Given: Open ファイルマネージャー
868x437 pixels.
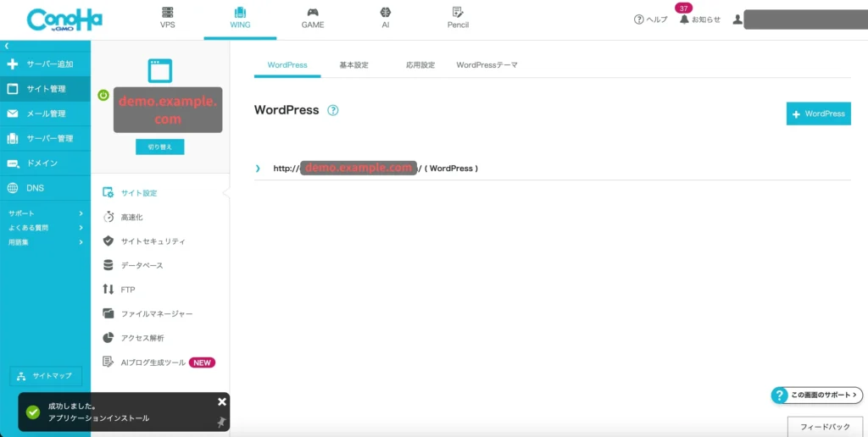Looking at the screenshot, I should click(x=147, y=313).
